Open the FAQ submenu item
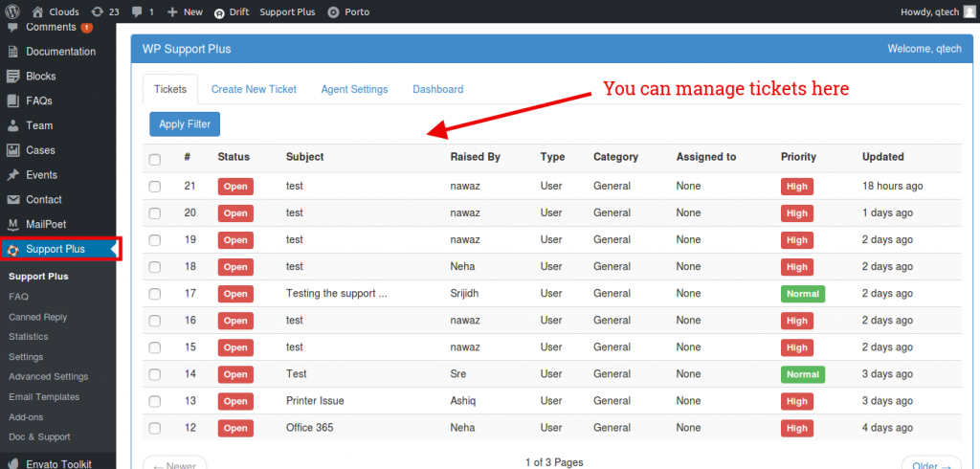Image resolution: width=980 pixels, height=469 pixels. click(19, 297)
